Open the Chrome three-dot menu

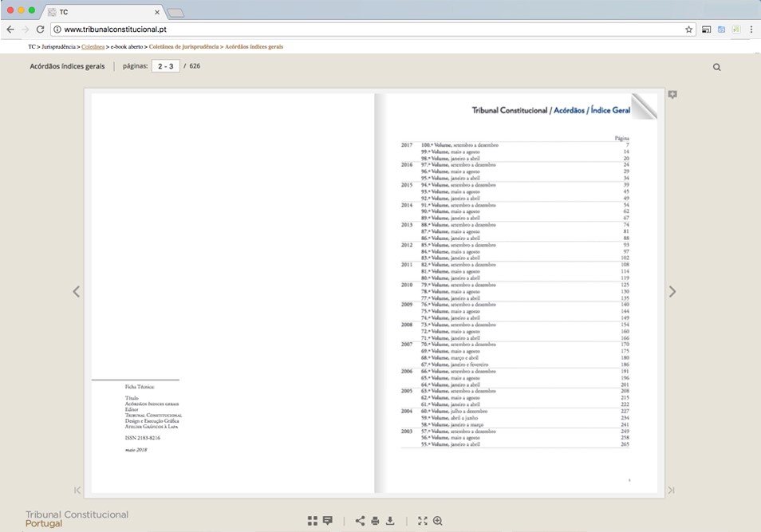click(x=751, y=30)
